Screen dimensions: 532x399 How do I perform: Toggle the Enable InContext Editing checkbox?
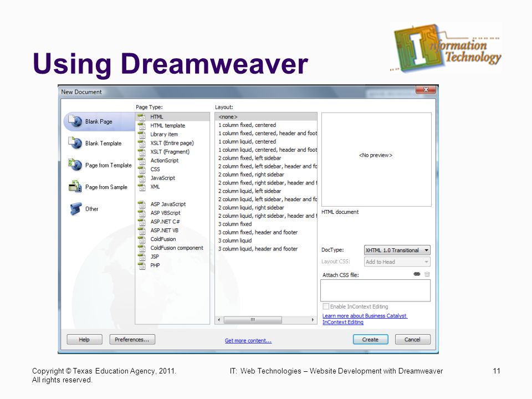coord(326,306)
